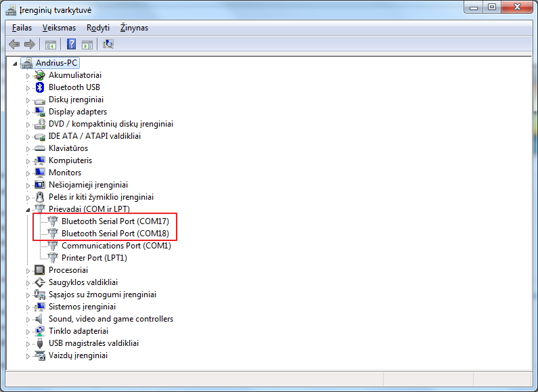Image resolution: width=538 pixels, height=392 pixels.
Task: Select the Display adapters label
Action: 78,112
